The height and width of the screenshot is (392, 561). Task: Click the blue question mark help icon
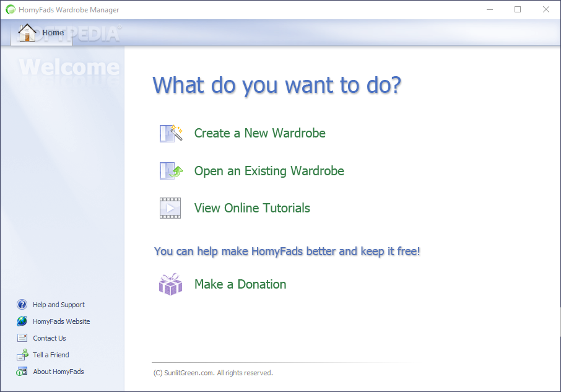tap(22, 304)
